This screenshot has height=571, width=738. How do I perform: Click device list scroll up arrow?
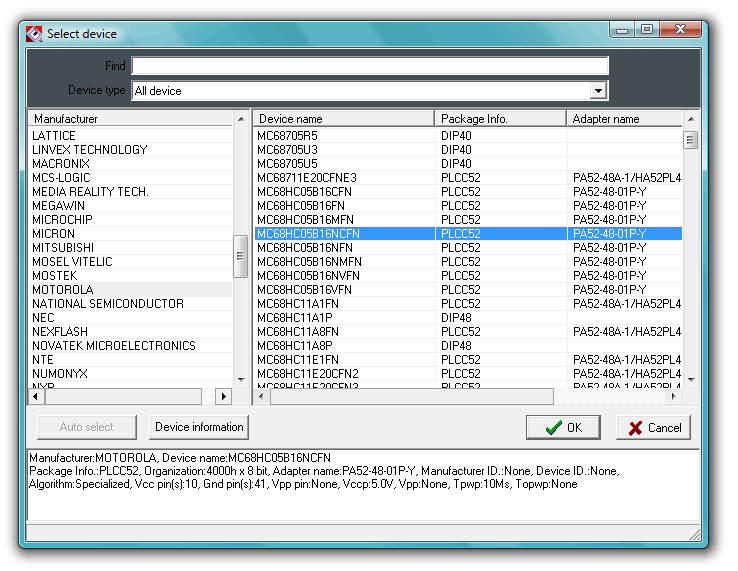(x=691, y=119)
